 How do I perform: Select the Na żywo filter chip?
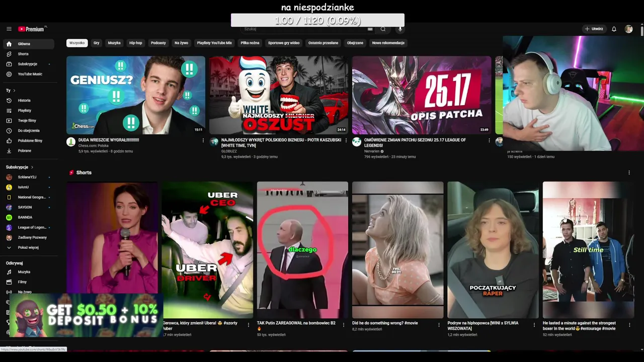coord(181,43)
